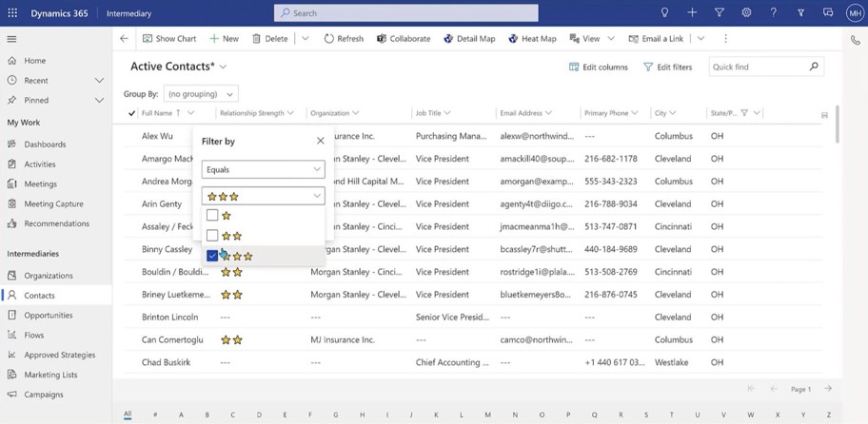Toggle select all rows checkmark
868x424 pixels.
131,113
